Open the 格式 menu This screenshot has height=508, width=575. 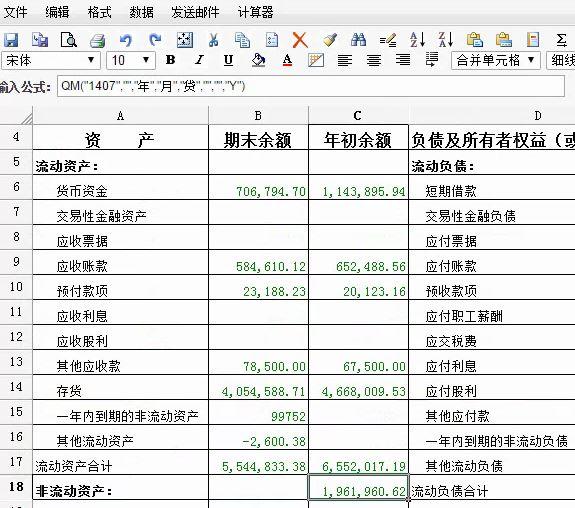(99, 12)
